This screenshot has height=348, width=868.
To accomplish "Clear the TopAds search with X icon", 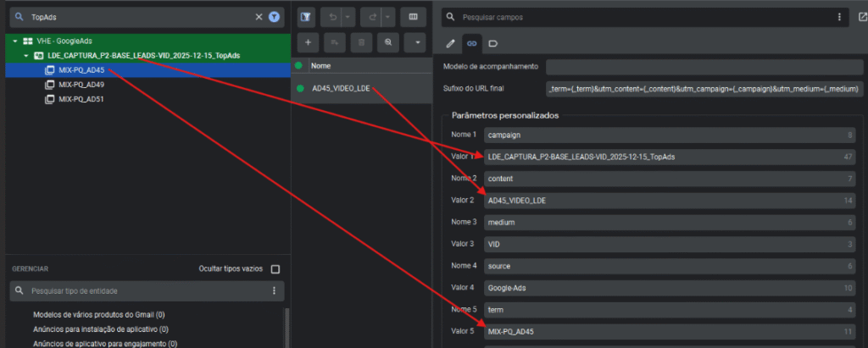I will tap(259, 17).
